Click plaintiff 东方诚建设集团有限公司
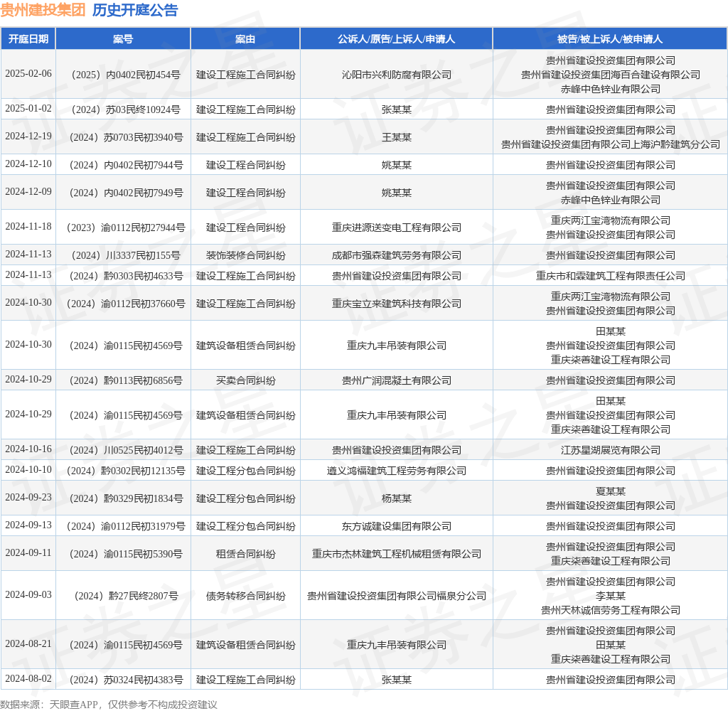Viewport: 728px width, 711px height. point(397,526)
